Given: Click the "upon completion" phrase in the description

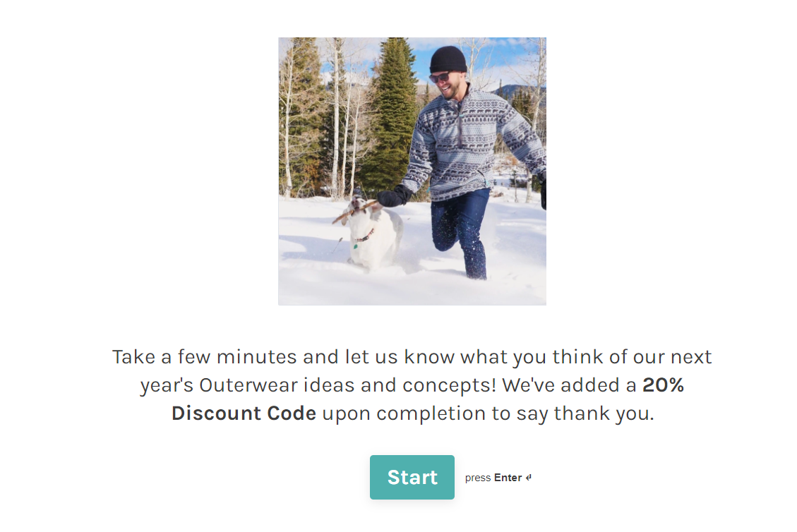Looking at the screenshot, I should (403, 413).
